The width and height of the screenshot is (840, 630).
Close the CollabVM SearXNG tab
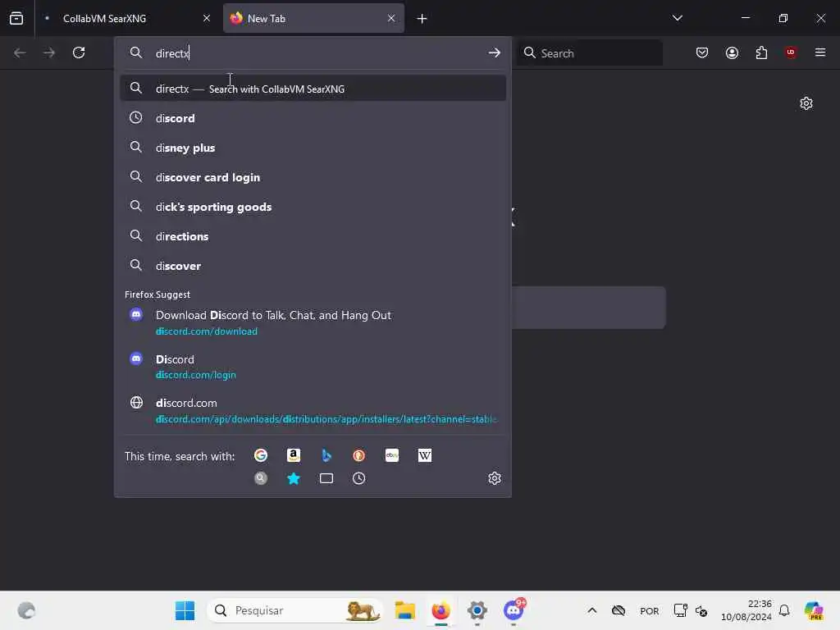207,18
